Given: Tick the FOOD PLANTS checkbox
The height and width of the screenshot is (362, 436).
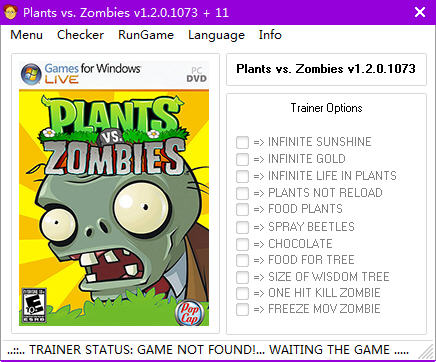Looking at the screenshot, I should [x=242, y=209].
